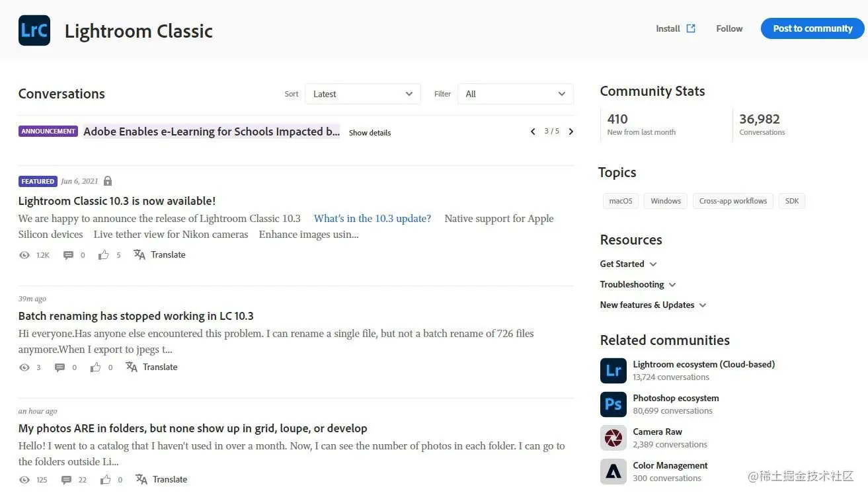Click the comments icon on the 10.3 announcement post

pyautogui.click(x=68, y=255)
